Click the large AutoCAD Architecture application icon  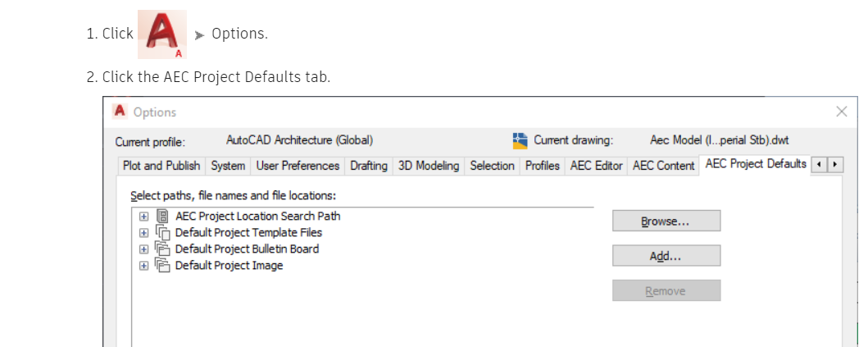[162, 34]
